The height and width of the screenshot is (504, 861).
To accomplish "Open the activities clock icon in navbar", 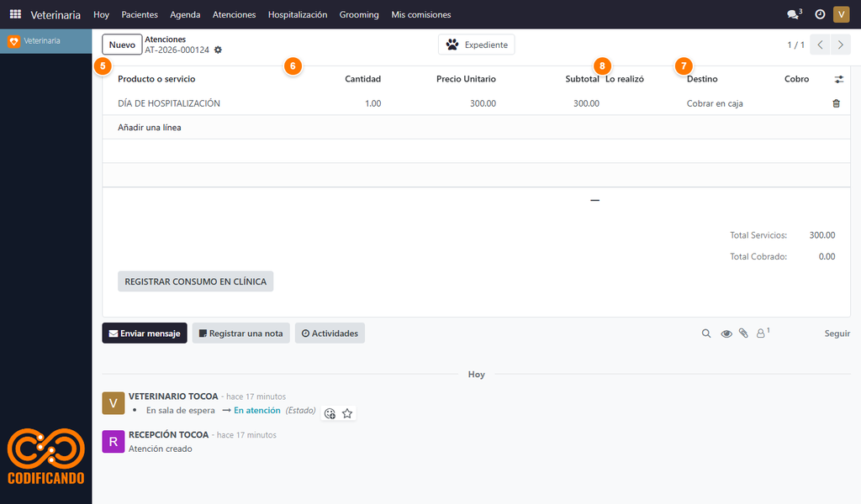I will [820, 14].
